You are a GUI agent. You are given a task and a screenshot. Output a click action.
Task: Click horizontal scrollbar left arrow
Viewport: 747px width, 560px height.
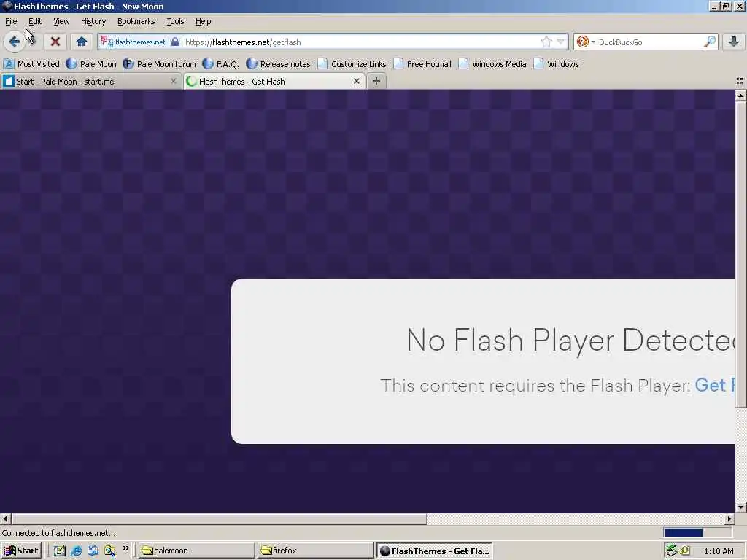pyautogui.click(x=5, y=518)
